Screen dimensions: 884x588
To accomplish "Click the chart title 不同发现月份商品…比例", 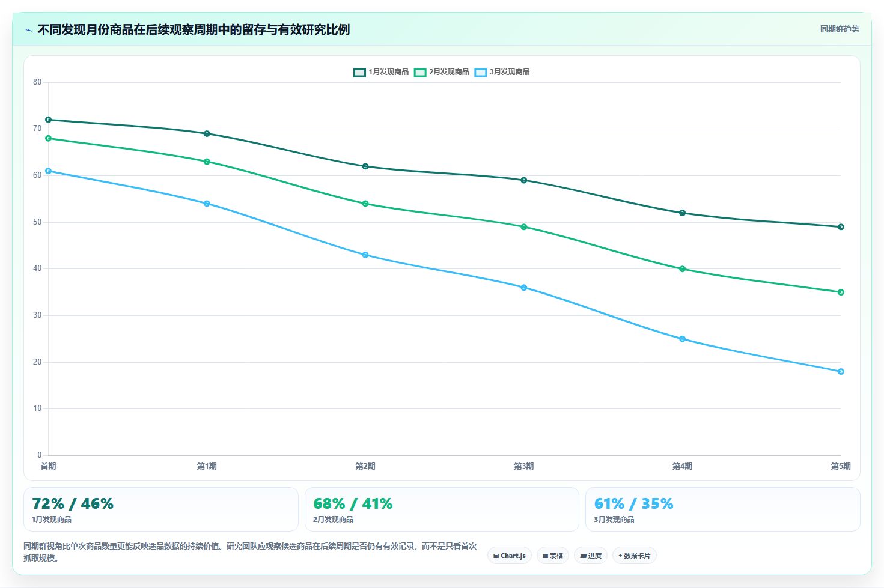I will pos(194,29).
